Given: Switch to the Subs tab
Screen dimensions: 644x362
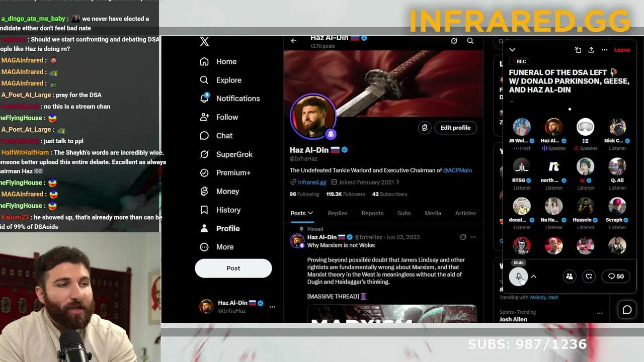Looking at the screenshot, I should (404, 213).
